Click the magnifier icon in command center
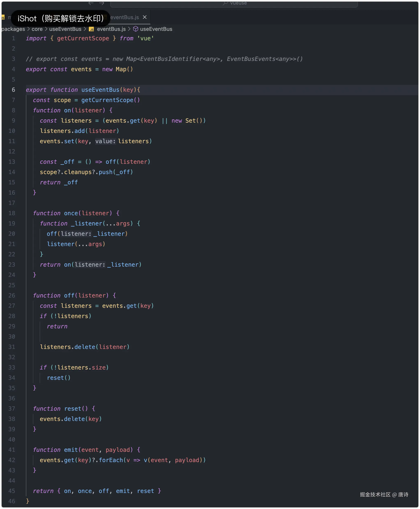 pyautogui.click(x=225, y=3)
